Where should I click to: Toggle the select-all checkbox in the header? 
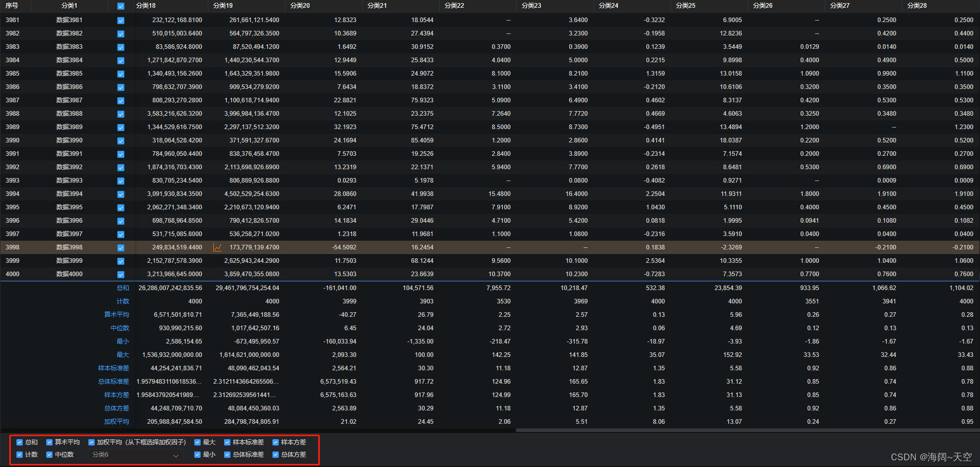[x=121, y=6]
